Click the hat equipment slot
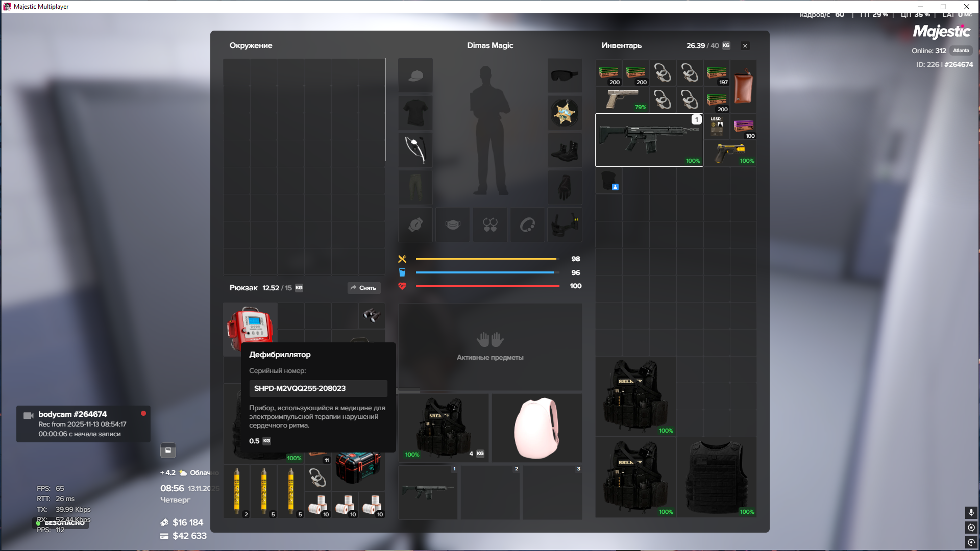Viewport: 980px width, 551px height. [x=415, y=76]
